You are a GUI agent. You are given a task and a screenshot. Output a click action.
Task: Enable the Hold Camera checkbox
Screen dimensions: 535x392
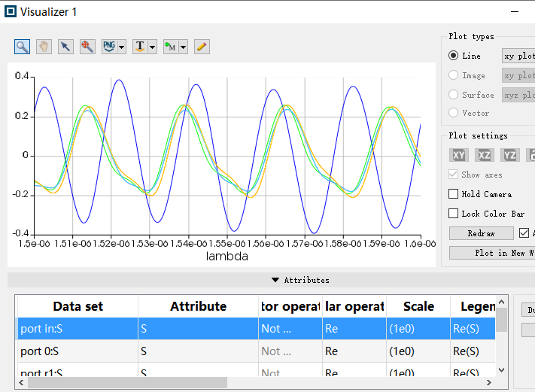click(454, 194)
